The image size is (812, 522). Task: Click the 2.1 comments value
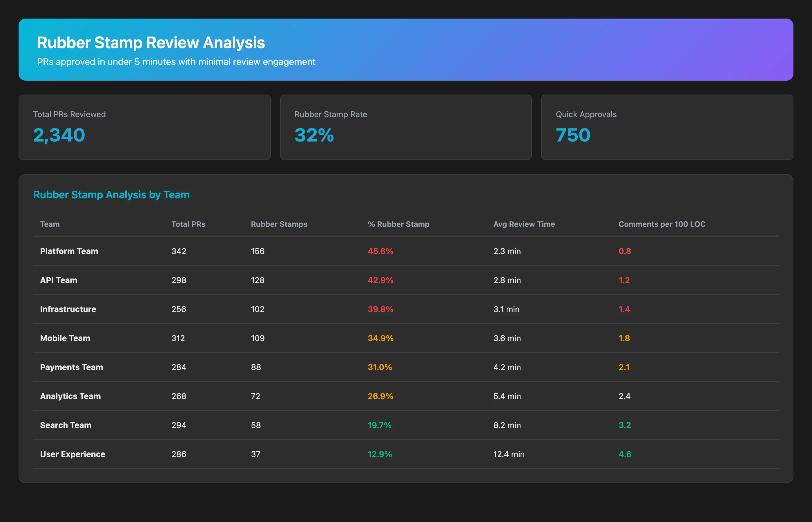pos(624,367)
